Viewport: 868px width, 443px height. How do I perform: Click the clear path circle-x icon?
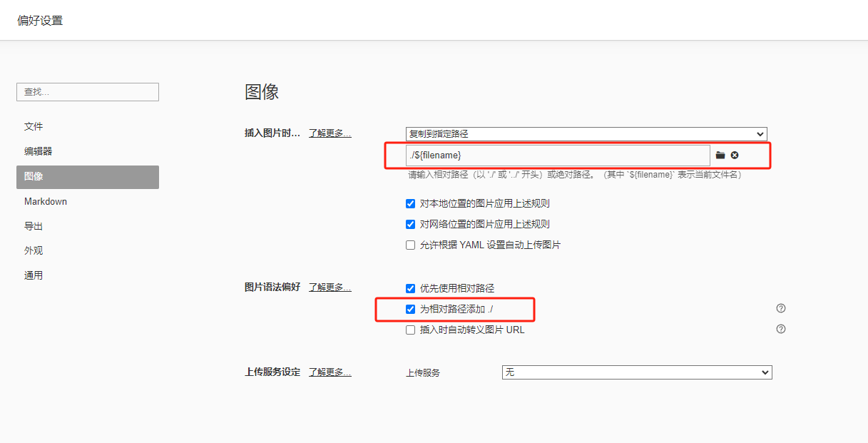coord(735,156)
